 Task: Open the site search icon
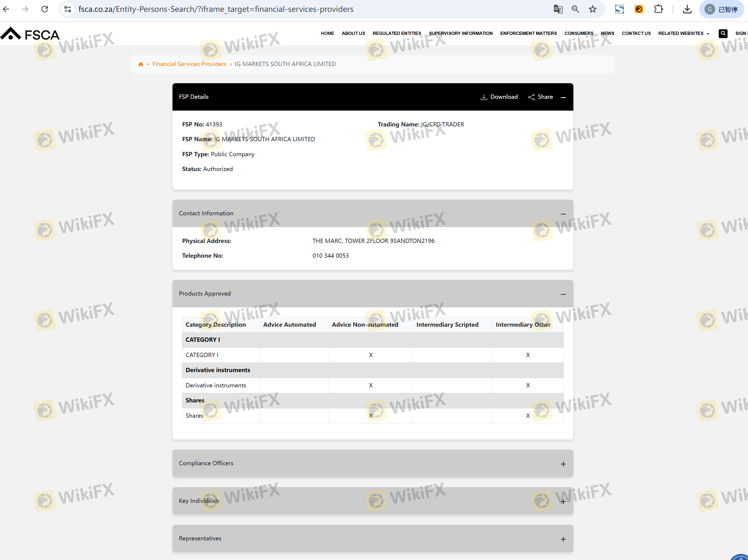click(x=723, y=33)
